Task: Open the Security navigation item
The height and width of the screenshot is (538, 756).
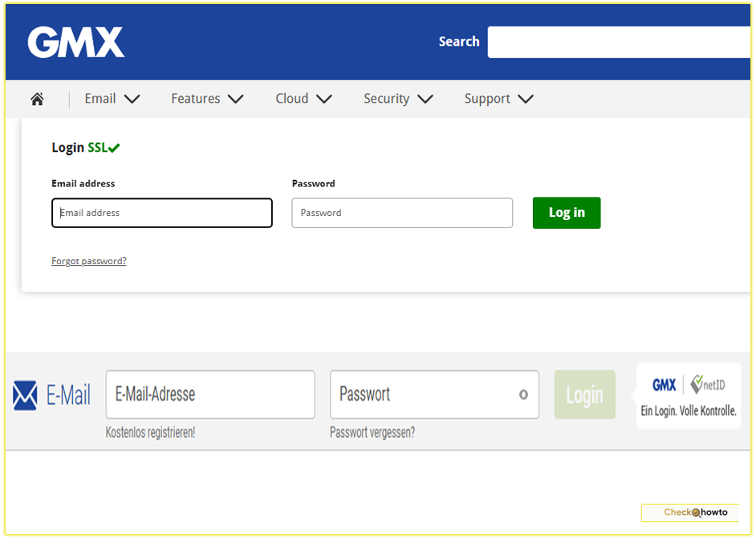Action: point(386,99)
